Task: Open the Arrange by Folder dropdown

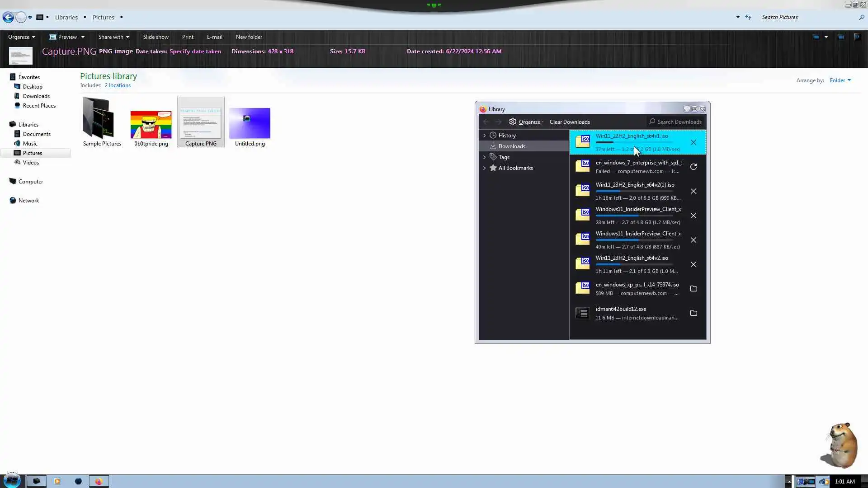Action: tap(840, 80)
